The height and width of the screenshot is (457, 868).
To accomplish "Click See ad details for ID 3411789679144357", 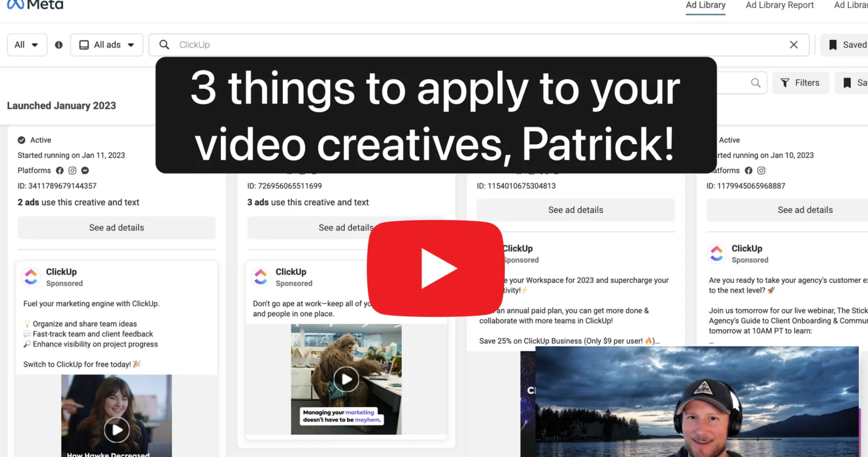I will pyautogui.click(x=117, y=228).
